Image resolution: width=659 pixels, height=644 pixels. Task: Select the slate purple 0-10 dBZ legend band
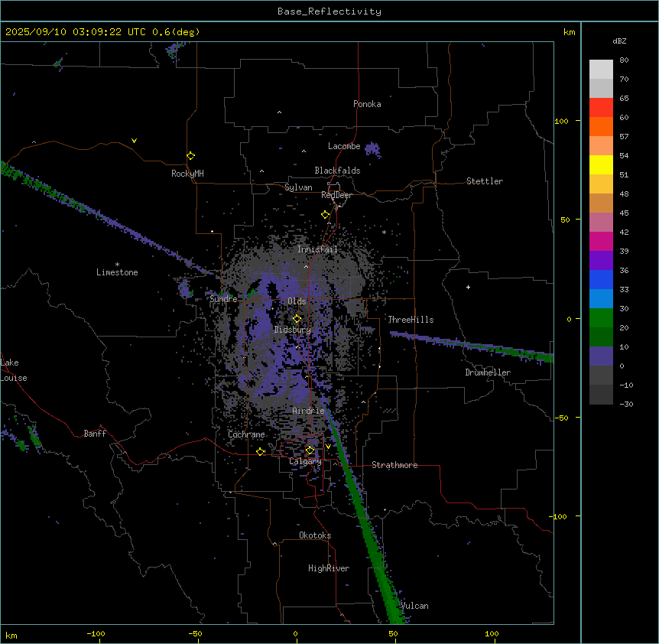click(x=601, y=356)
